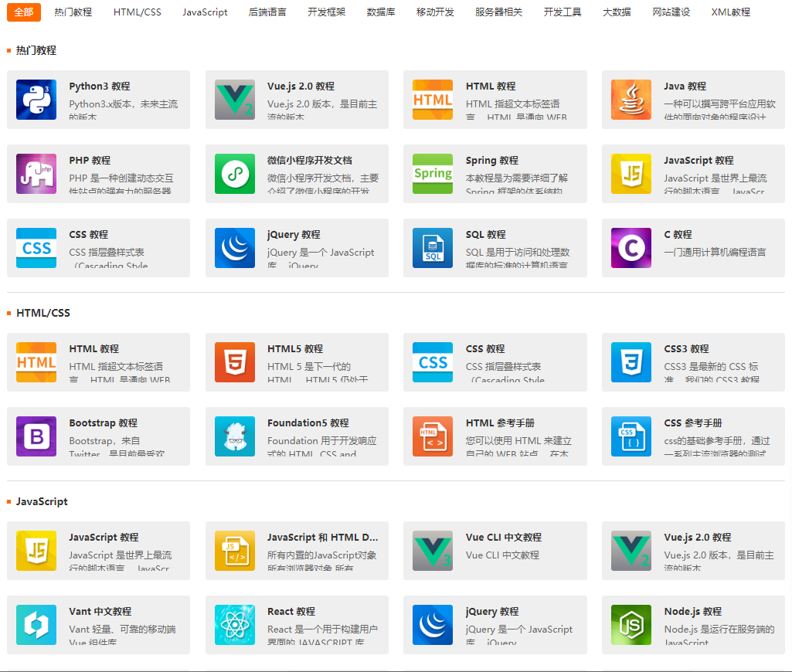Open the Java coffee cup icon
Viewport: 792px width, 672px height.
click(x=631, y=100)
